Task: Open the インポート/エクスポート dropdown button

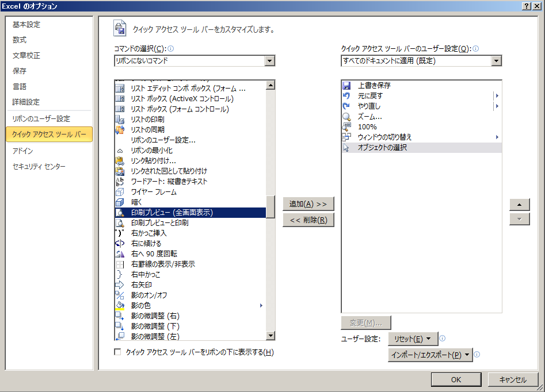Action: [x=430, y=355]
